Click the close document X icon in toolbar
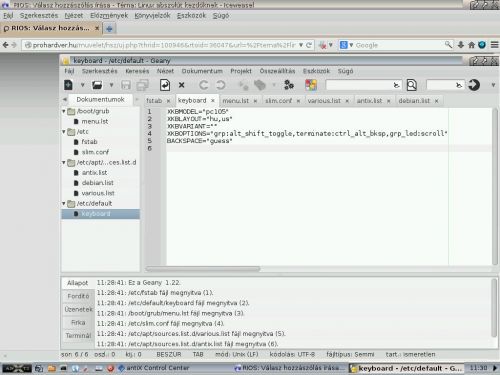The height and width of the screenshot is (375, 500). coord(181,85)
